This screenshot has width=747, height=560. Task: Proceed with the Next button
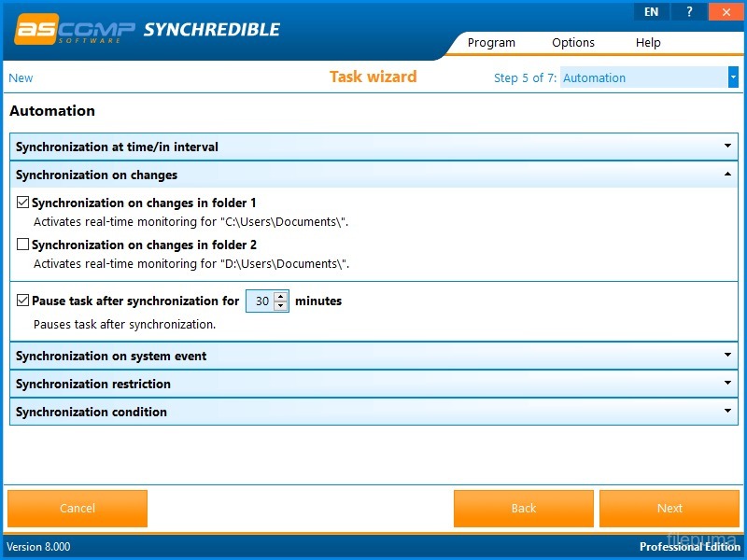tap(669, 508)
